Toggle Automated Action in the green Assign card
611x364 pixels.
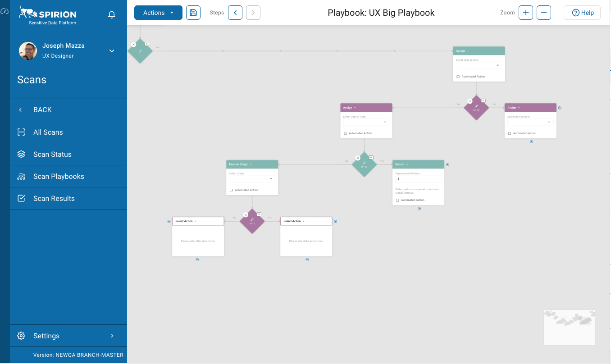pyautogui.click(x=458, y=77)
